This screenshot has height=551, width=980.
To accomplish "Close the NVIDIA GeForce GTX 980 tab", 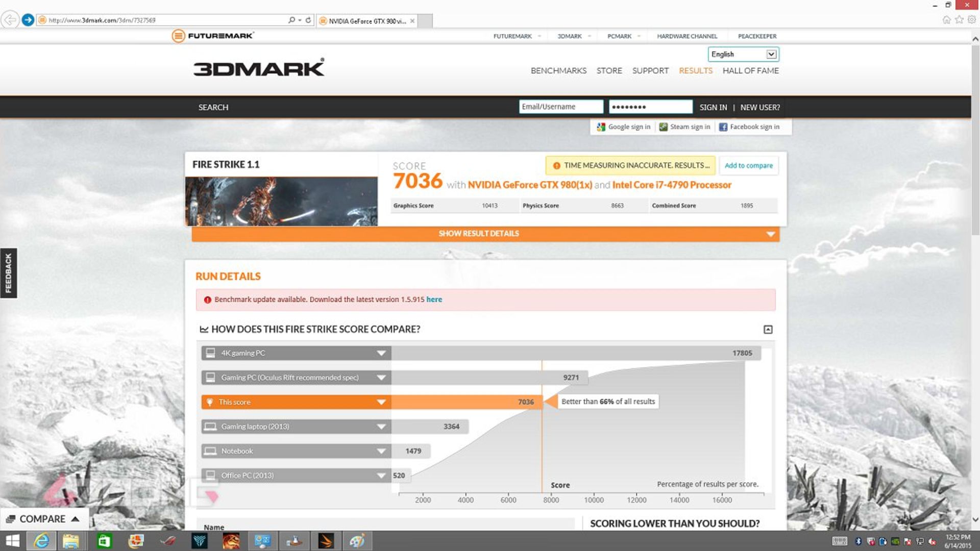I will point(412,21).
